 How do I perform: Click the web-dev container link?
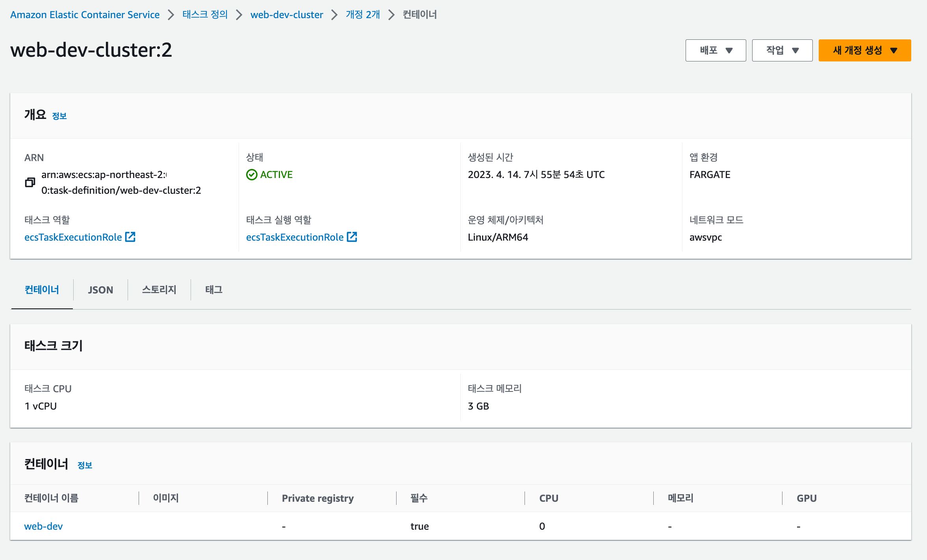pyautogui.click(x=43, y=526)
